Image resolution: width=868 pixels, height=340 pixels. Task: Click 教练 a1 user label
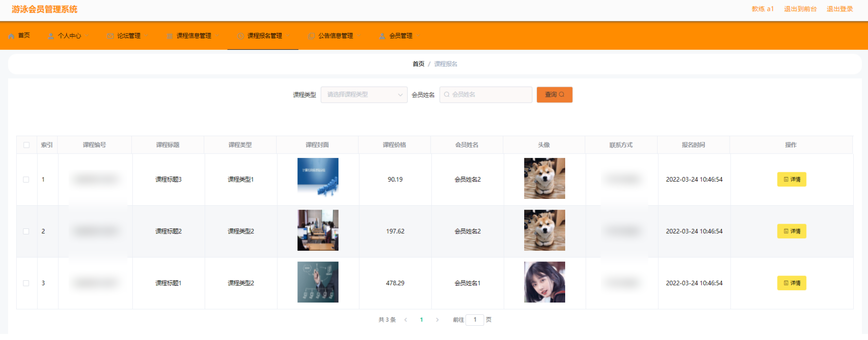pos(763,9)
